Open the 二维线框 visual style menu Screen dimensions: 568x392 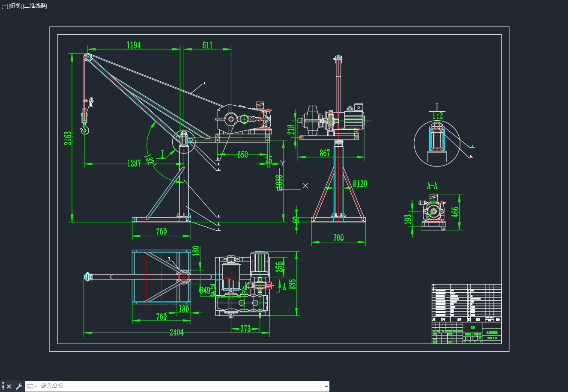tap(35, 6)
